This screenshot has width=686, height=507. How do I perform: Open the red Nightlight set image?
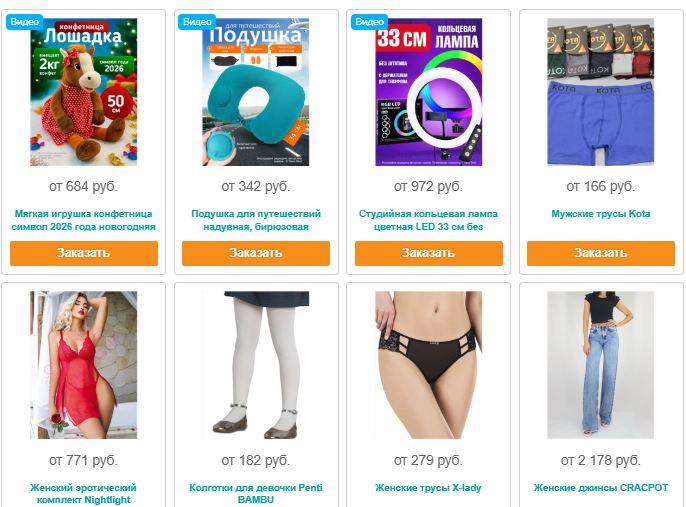click(84, 365)
